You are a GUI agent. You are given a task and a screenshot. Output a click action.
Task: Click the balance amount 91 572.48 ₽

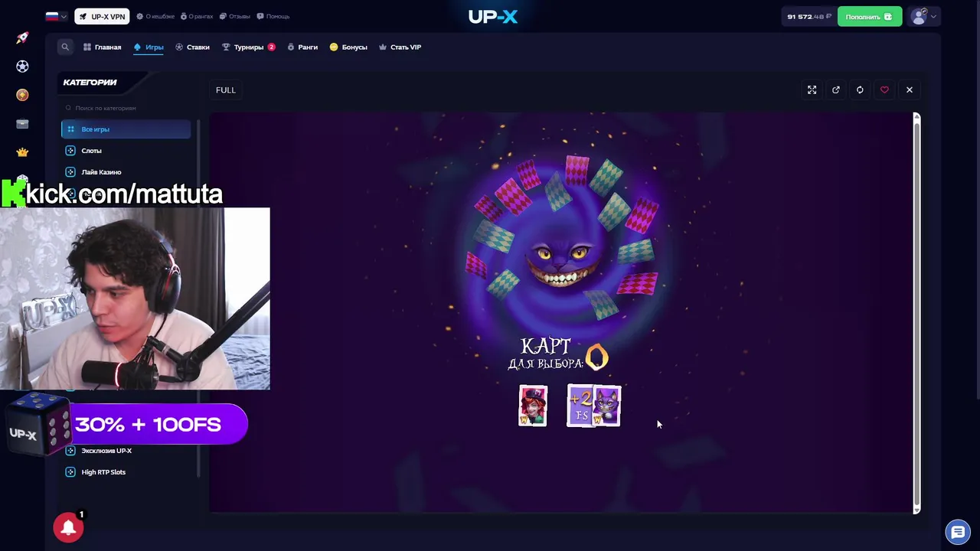tap(809, 17)
